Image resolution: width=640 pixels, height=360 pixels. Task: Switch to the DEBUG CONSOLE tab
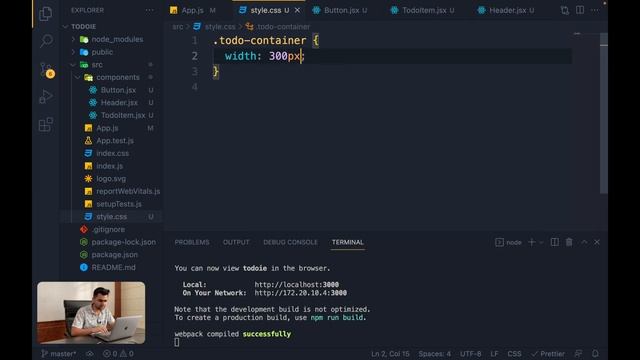pyautogui.click(x=290, y=242)
